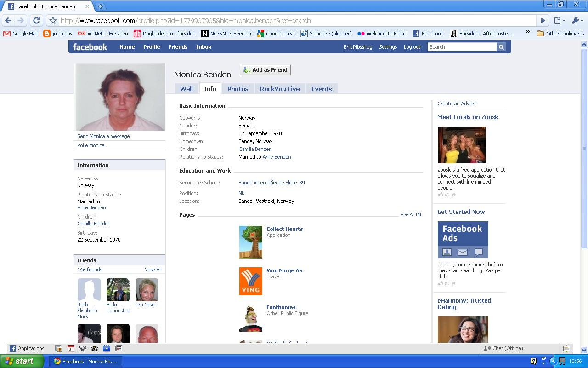Click See All (4) for Pages
588x368 pixels.
411,215
